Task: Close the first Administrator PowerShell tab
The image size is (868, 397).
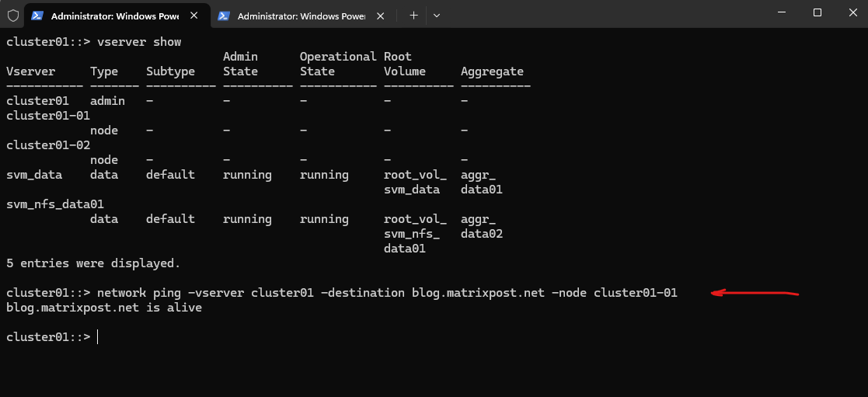Action: click(x=194, y=16)
